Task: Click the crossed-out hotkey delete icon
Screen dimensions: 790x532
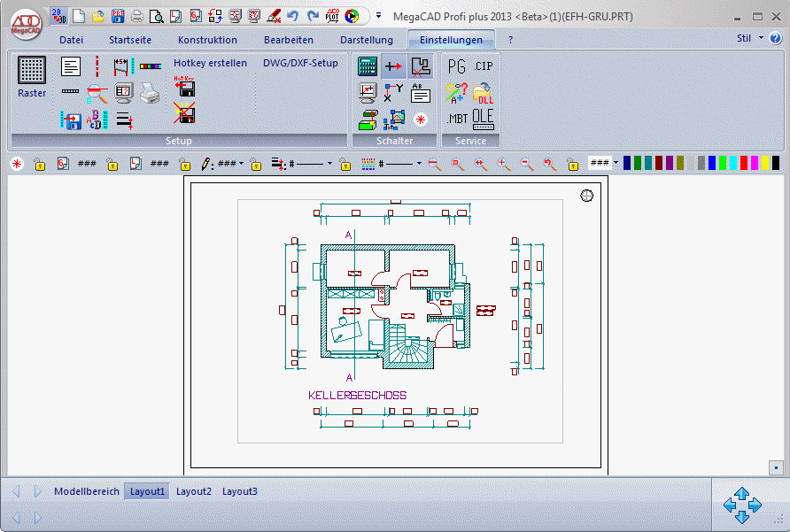Action: click(184, 112)
